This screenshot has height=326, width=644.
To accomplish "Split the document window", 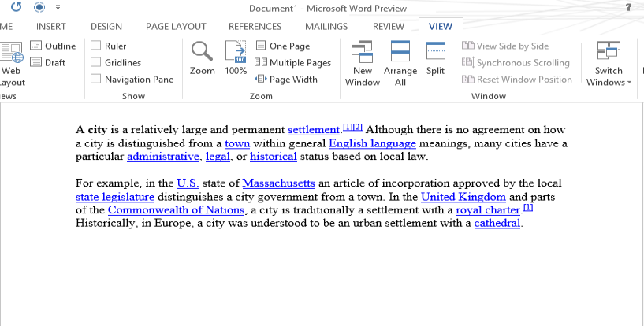I will [435, 58].
